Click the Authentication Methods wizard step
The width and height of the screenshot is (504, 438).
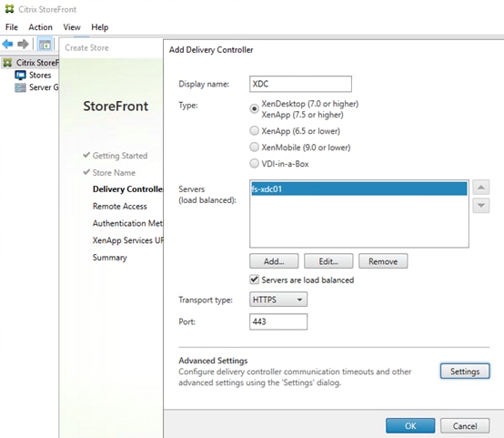click(128, 223)
